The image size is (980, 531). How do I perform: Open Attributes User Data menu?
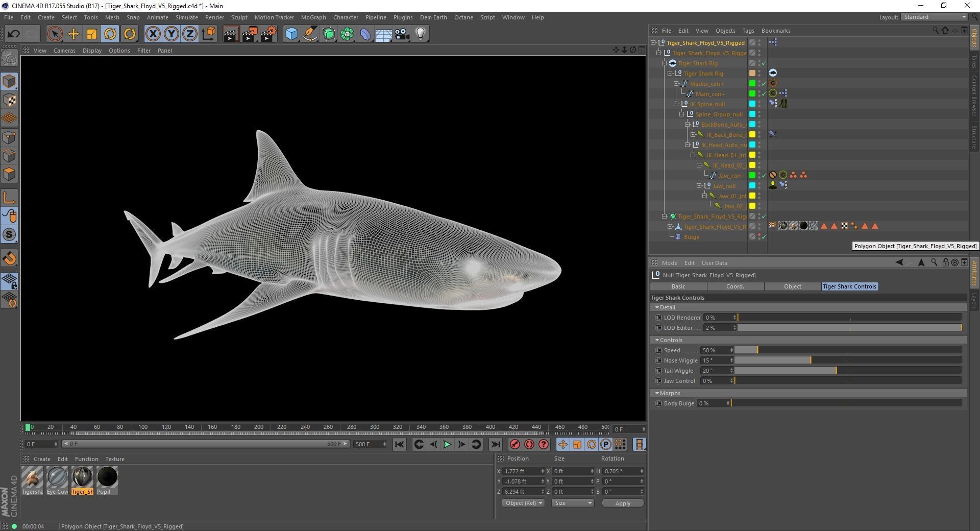[714, 263]
